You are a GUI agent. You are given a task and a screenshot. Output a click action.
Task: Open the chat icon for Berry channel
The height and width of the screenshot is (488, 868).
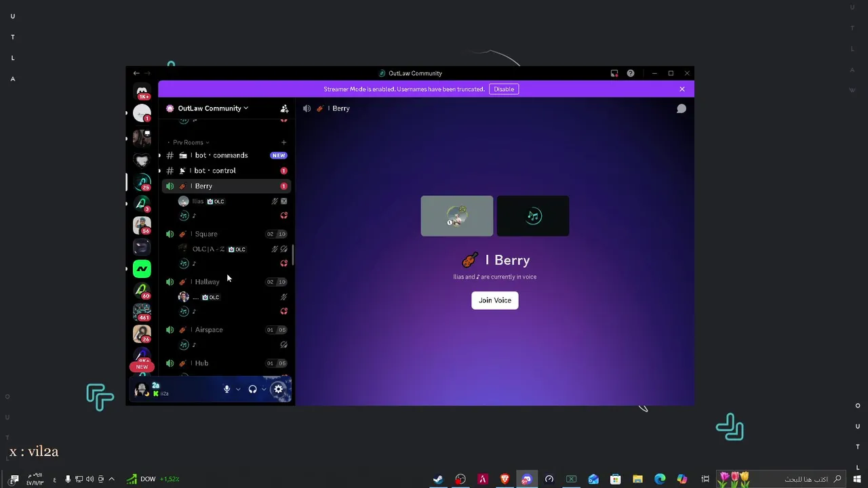[682, 108]
